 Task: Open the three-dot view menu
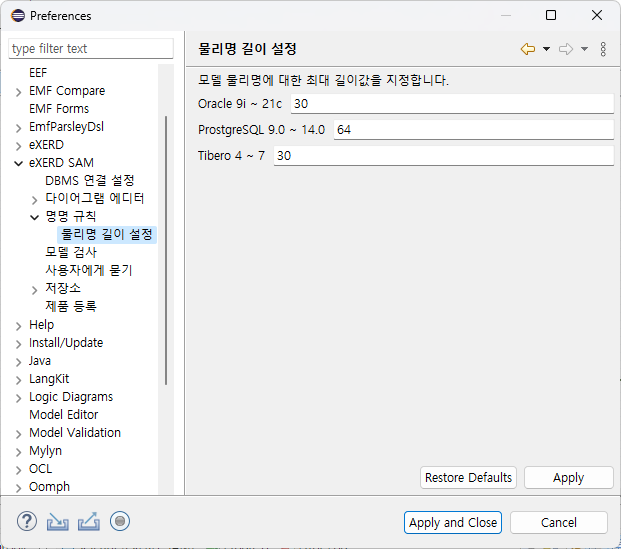[603, 49]
